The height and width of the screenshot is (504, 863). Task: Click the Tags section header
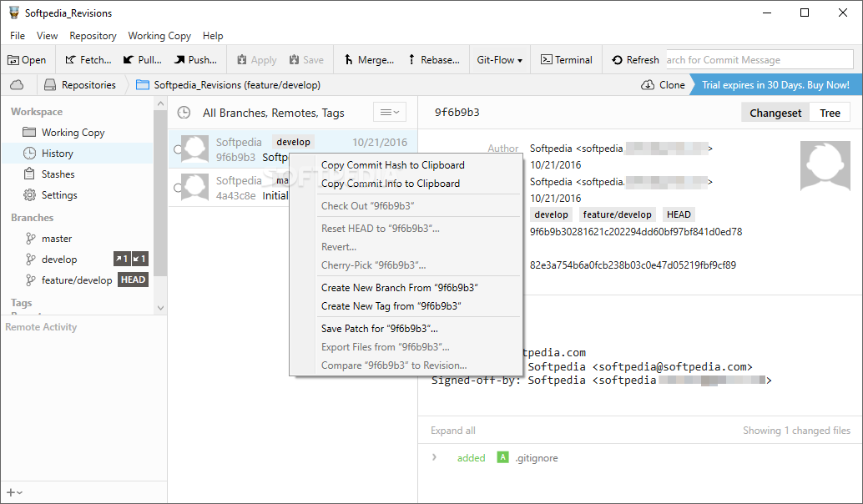(x=22, y=303)
